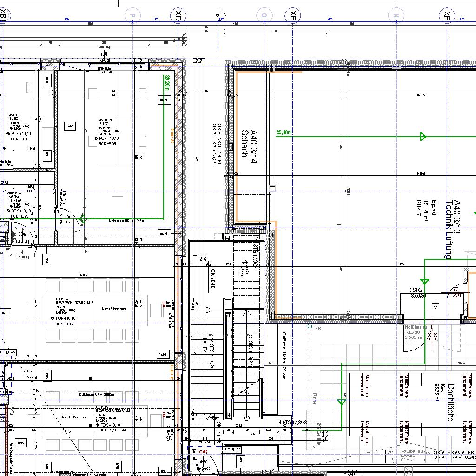
Task: Select the '3 STG 18,00/30' stair label
Action: point(416,293)
